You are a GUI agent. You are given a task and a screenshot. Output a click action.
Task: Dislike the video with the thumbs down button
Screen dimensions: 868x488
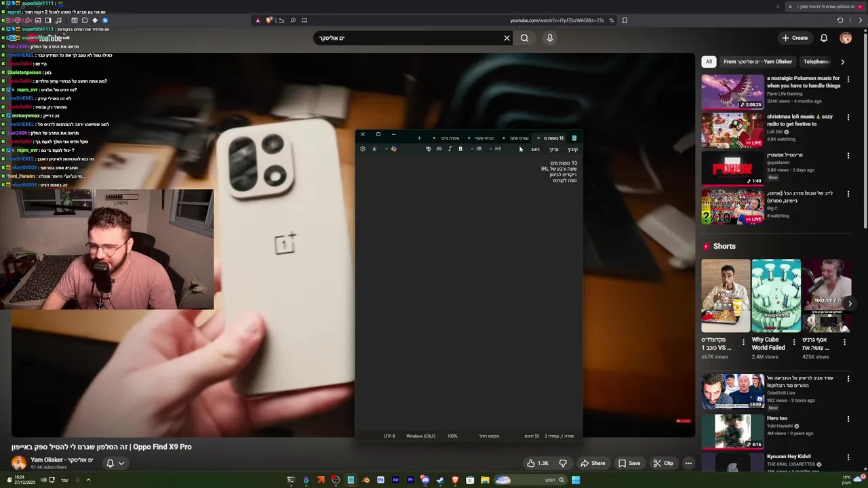pos(563,463)
